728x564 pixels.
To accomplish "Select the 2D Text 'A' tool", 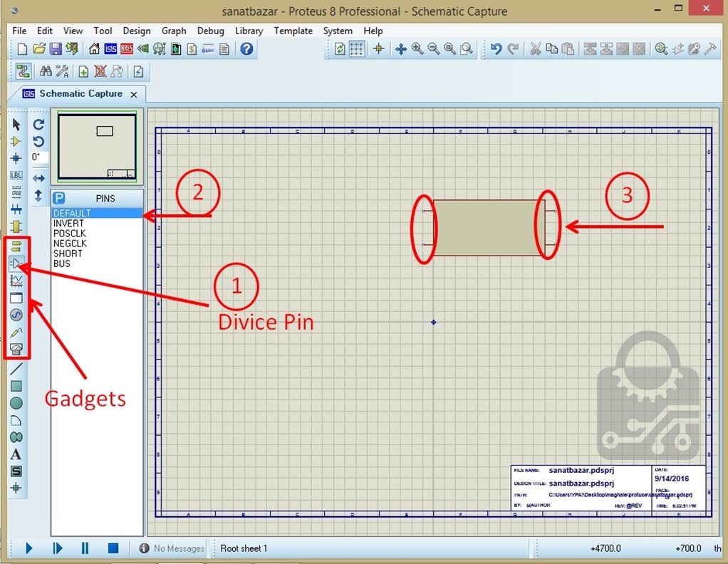I will point(16,454).
